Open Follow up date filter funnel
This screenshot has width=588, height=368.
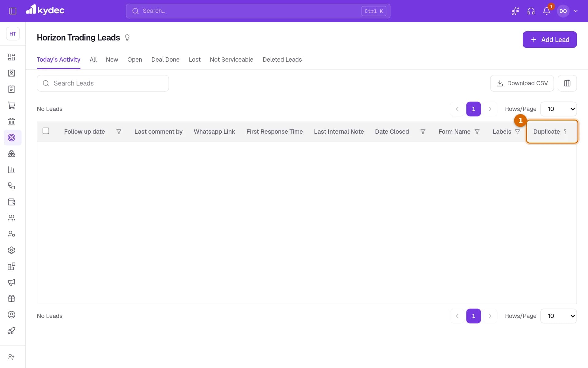pyautogui.click(x=119, y=132)
